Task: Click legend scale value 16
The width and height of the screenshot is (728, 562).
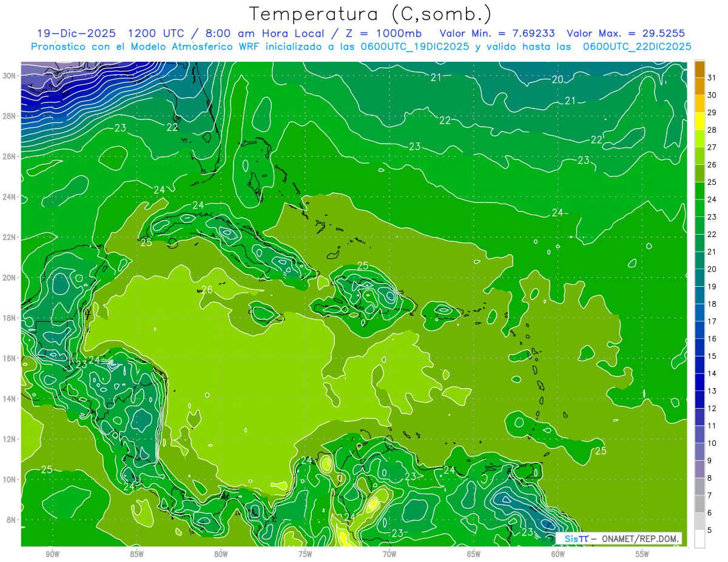Action: click(x=712, y=339)
